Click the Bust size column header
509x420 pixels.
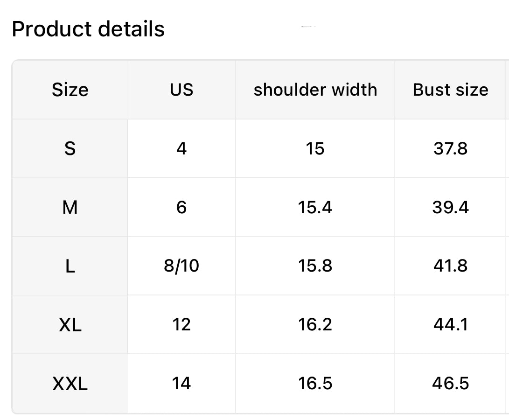(450, 90)
